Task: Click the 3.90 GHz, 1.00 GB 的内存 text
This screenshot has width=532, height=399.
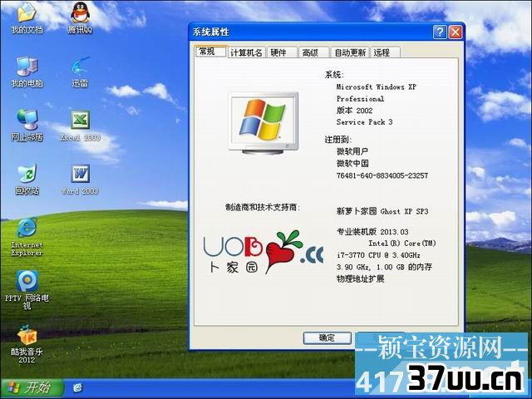Action: point(384,267)
